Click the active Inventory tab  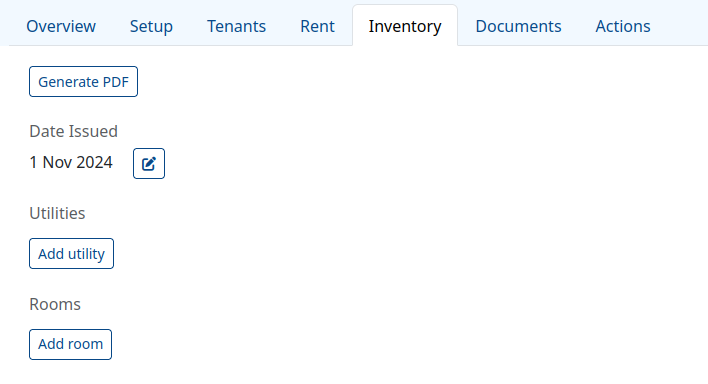(x=405, y=26)
